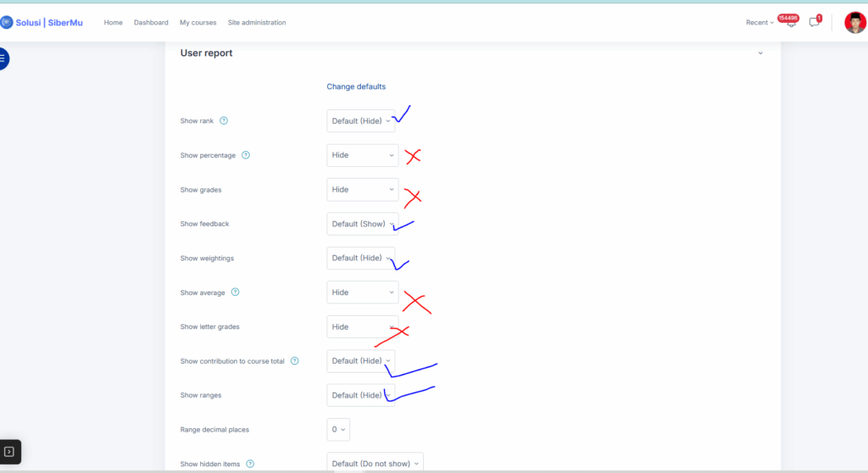Open help for Show average
Image resolution: width=868 pixels, height=473 pixels.
point(236,292)
